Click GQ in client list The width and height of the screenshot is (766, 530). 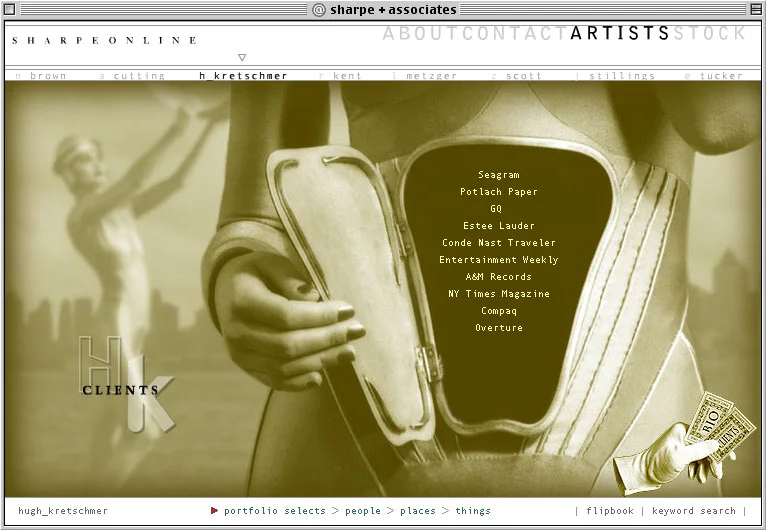[496, 209]
